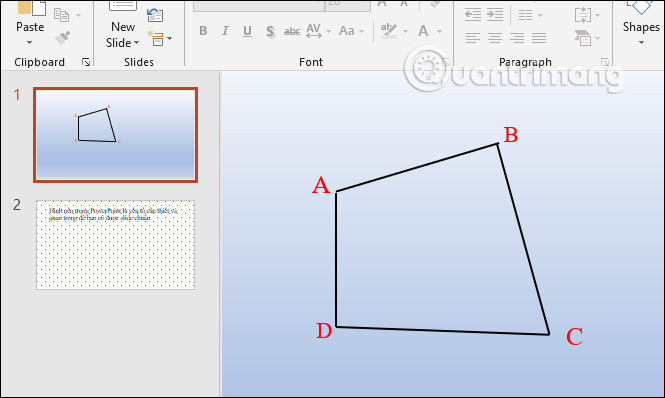Open the Copy dropdown arrow
This screenshot has width=665, height=398.
(78, 15)
